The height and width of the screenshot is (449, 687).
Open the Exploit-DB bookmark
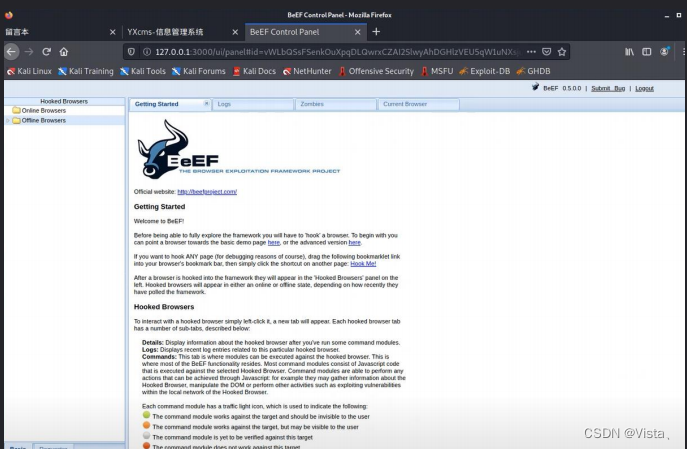click(x=485, y=71)
